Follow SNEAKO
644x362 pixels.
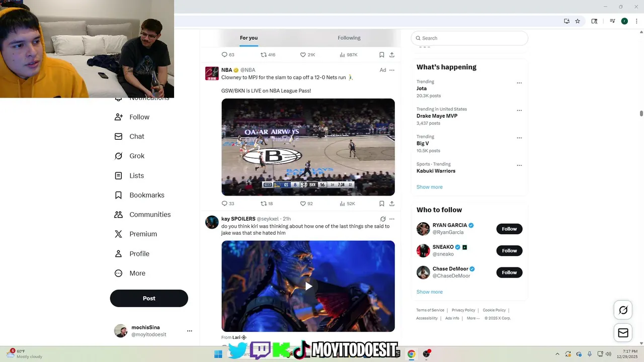[x=509, y=250]
